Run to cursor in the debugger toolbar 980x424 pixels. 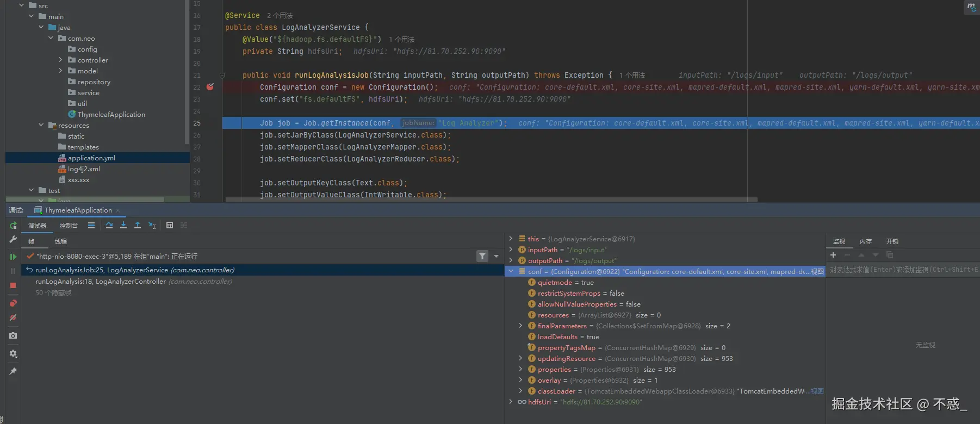coord(152,225)
